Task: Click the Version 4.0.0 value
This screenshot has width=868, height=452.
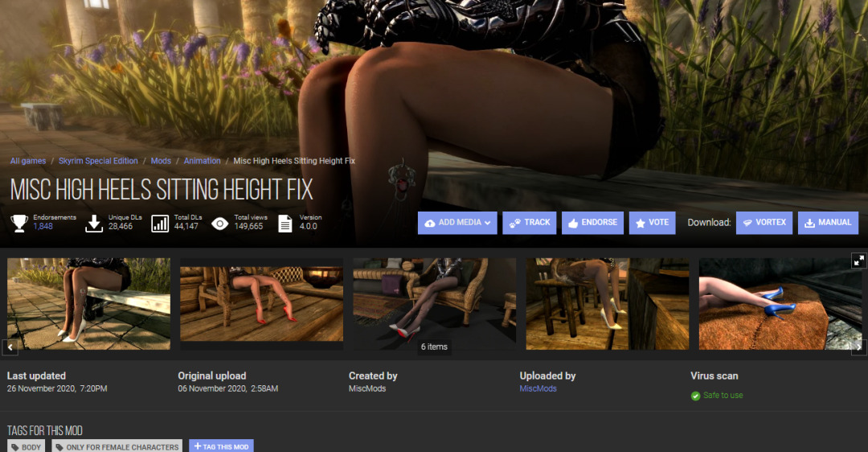Action: click(309, 227)
